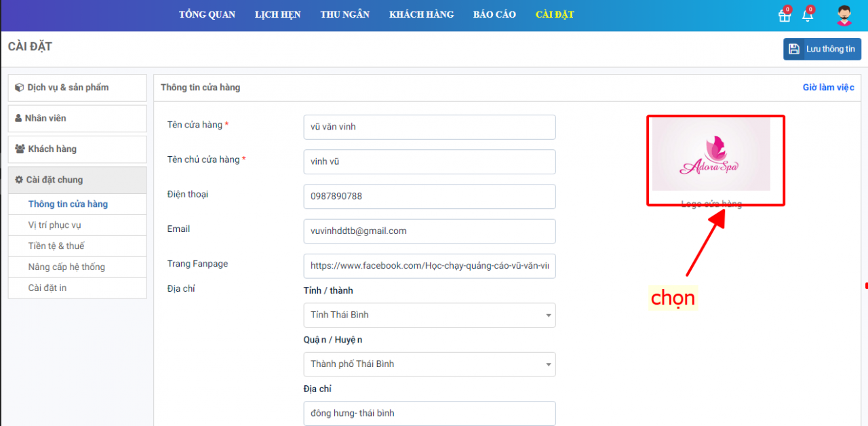
Task: Open Tiền tệ & thuế settings
Action: coord(56,246)
